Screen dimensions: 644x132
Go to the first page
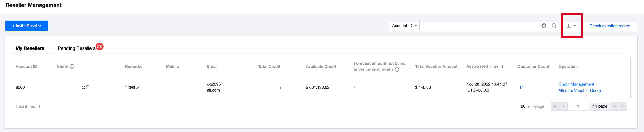click(x=555, y=106)
